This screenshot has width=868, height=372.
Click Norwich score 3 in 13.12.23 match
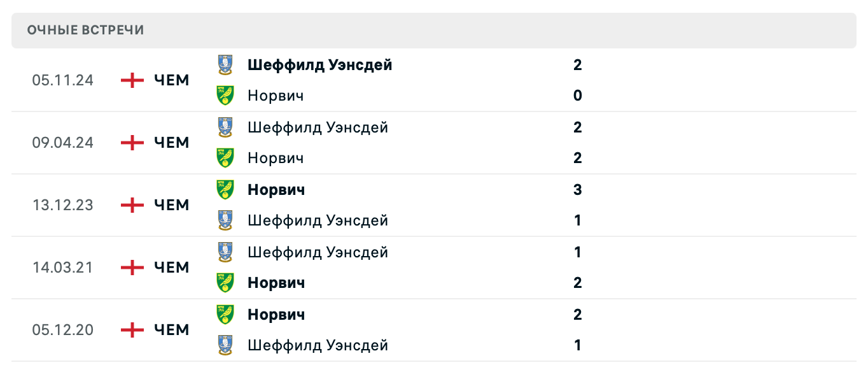click(577, 190)
